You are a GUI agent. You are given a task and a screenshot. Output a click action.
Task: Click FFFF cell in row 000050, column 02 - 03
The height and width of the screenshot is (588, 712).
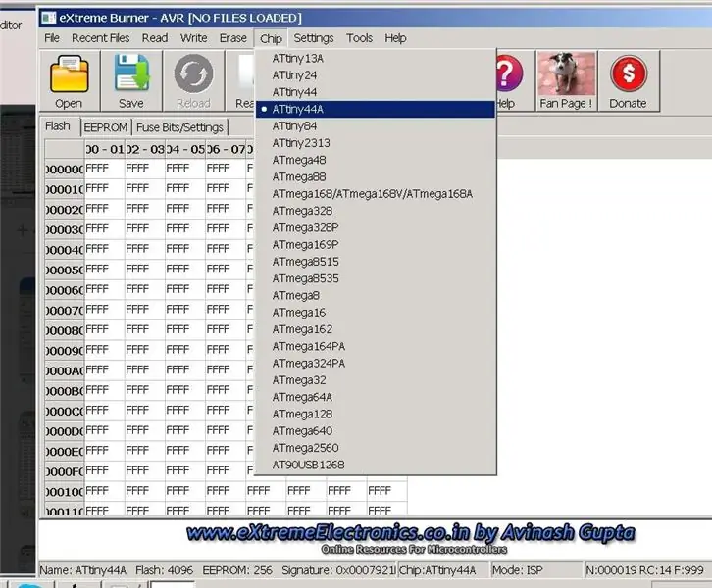[x=145, y=269]
